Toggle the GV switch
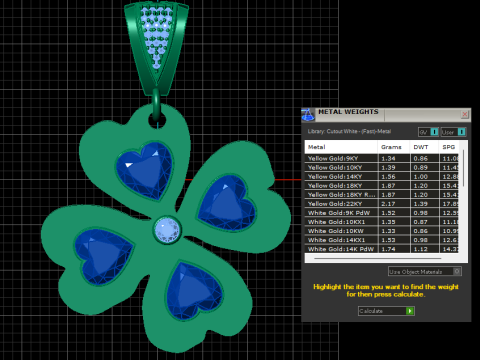 [x=428, y=132]
